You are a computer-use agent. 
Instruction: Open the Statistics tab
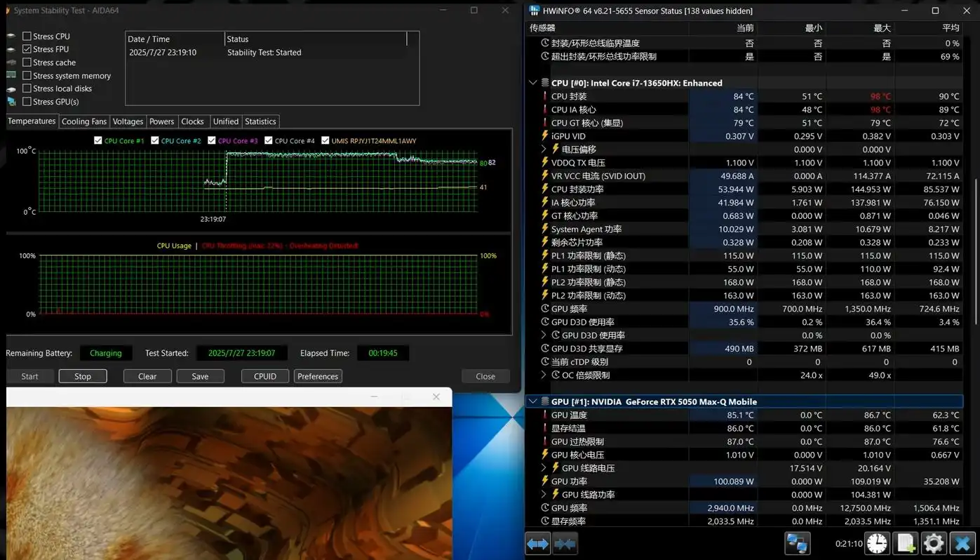tap(260, 121)
